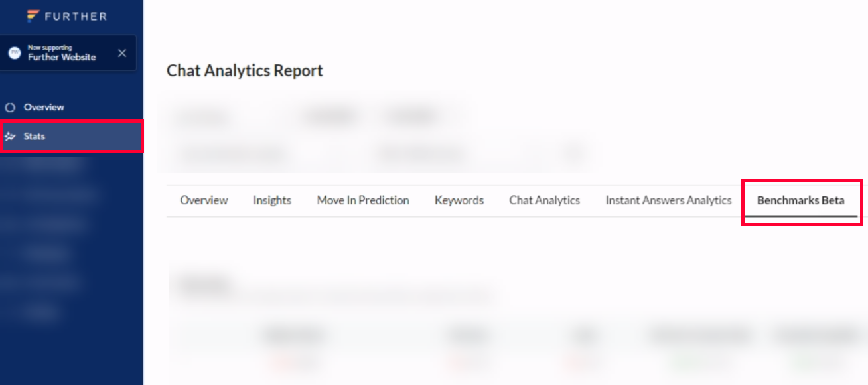Image resolution: width=868 pixels, height=385 pixels.
Task: Dismiss the Now supporting Further Website banner
Action: (122, 53)
